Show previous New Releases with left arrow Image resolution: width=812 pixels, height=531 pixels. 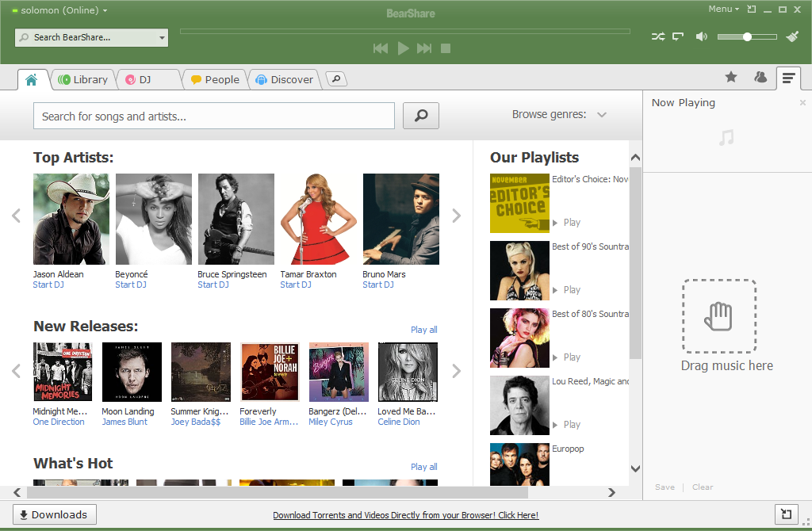[x=17, y=371]
